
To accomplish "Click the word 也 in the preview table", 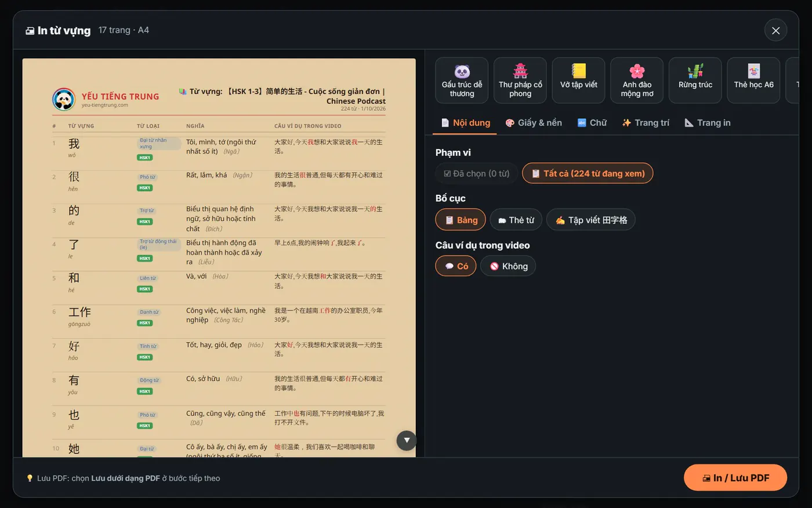I will click(x=74, y=415).
